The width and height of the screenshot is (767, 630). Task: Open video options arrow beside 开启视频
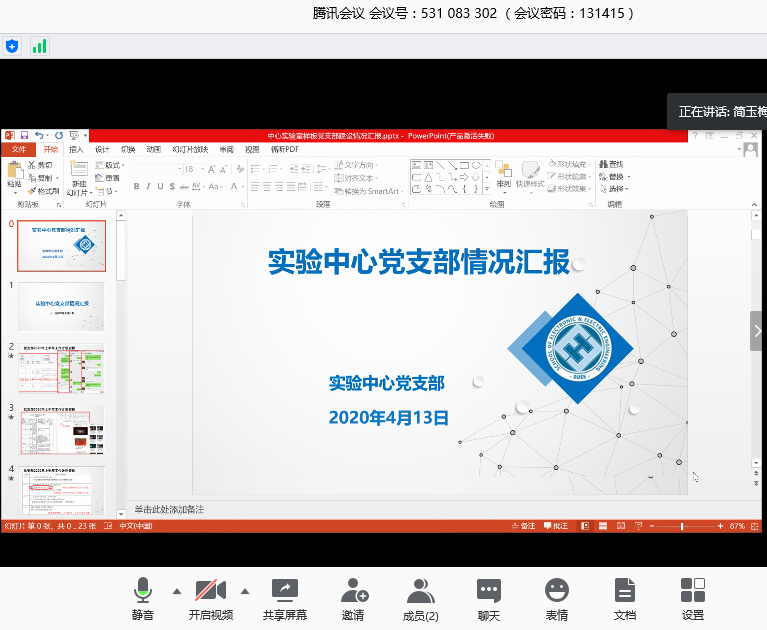coord(245,590)
